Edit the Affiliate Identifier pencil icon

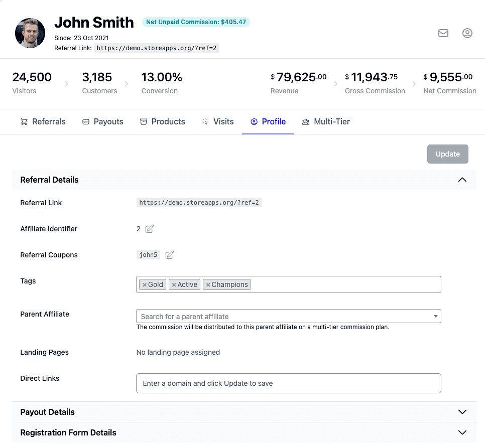tap(150, 229)
